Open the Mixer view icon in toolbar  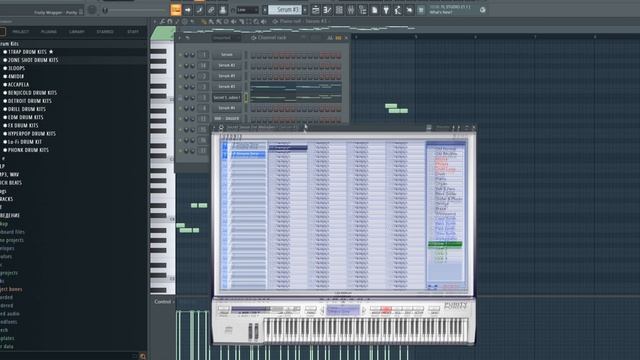[351, 10]
